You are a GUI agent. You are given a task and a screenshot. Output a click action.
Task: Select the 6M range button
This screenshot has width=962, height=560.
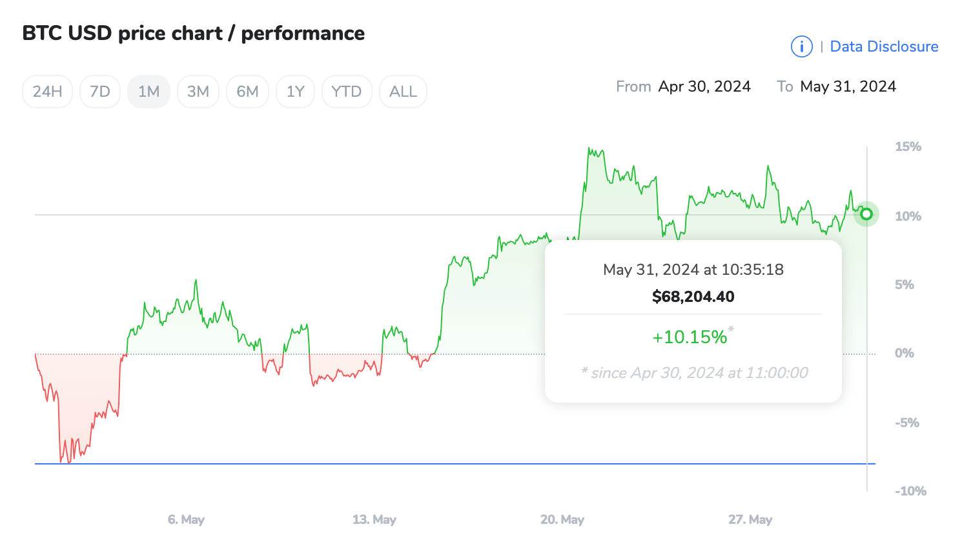(x=247, y=92)
